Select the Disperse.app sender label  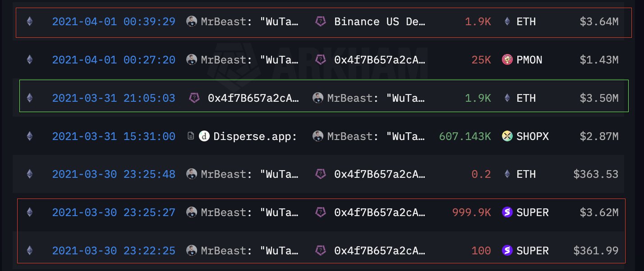[x=255, y=136]
